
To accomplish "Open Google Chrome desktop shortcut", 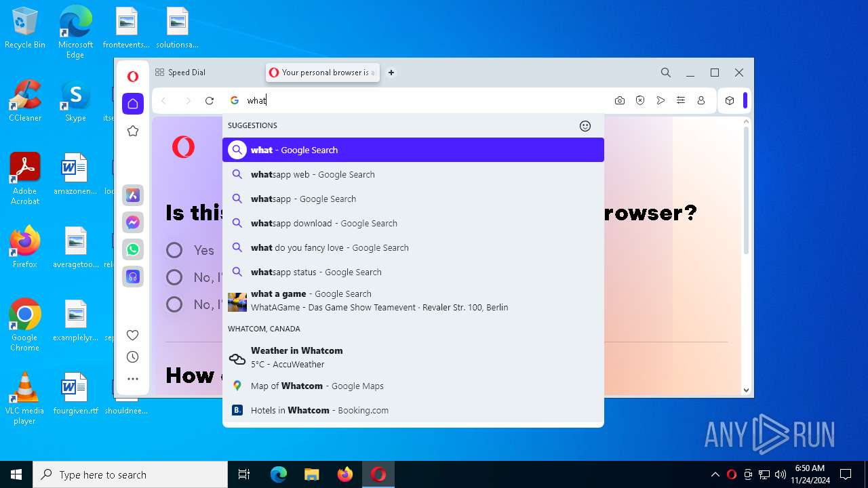I will pos(25,325).
